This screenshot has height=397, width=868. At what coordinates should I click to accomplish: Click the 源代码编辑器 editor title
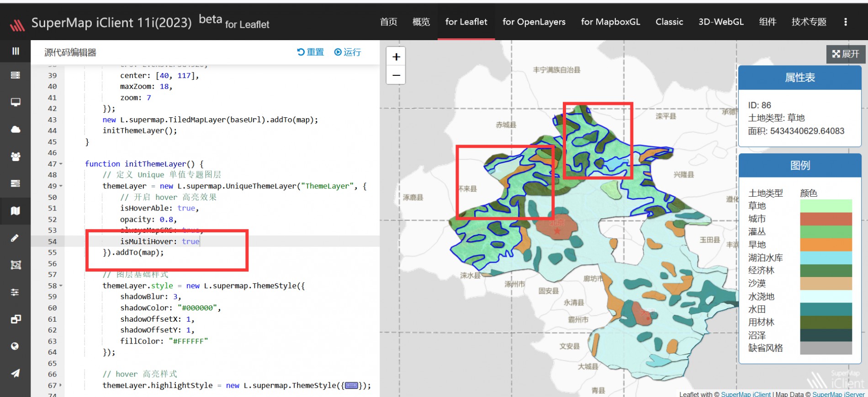pos(70,52)
